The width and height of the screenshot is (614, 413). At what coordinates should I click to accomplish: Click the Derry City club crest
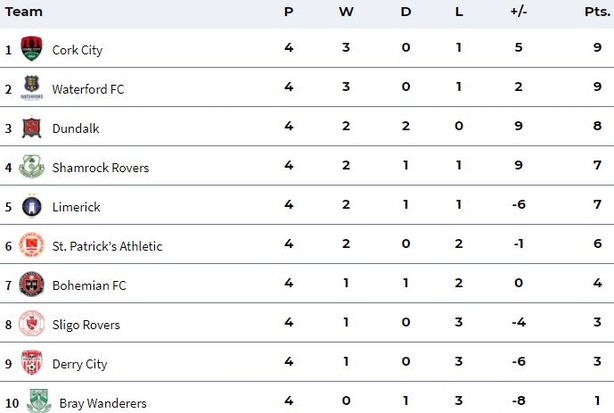[32, 363]
